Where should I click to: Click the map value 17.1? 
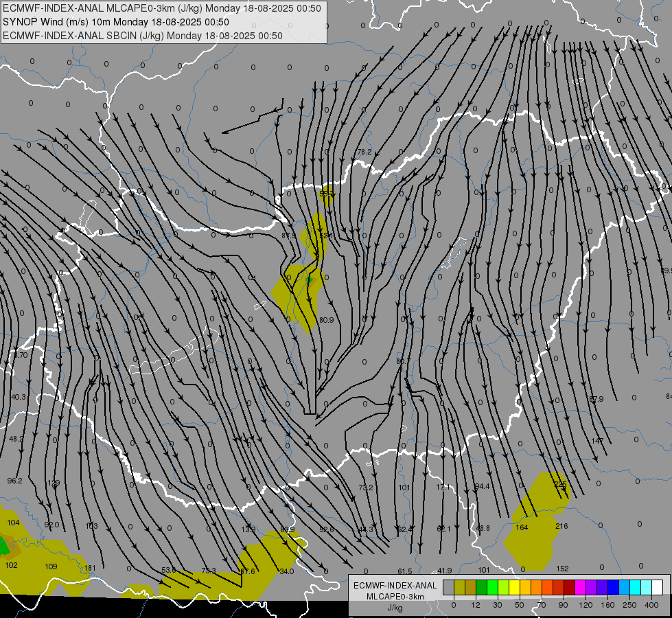coord(443,487)
